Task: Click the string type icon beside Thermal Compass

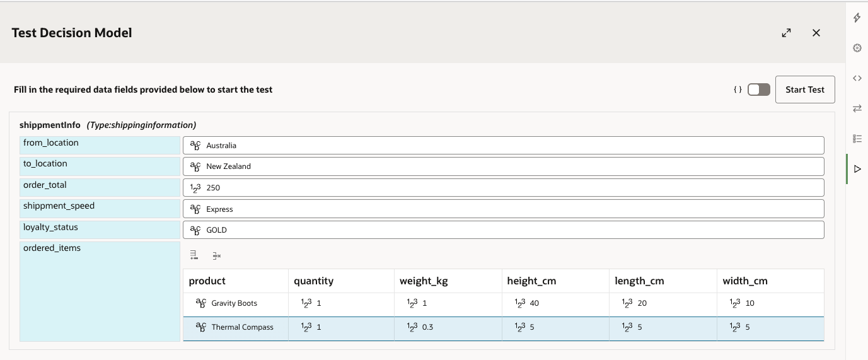Action: point(200,327)
